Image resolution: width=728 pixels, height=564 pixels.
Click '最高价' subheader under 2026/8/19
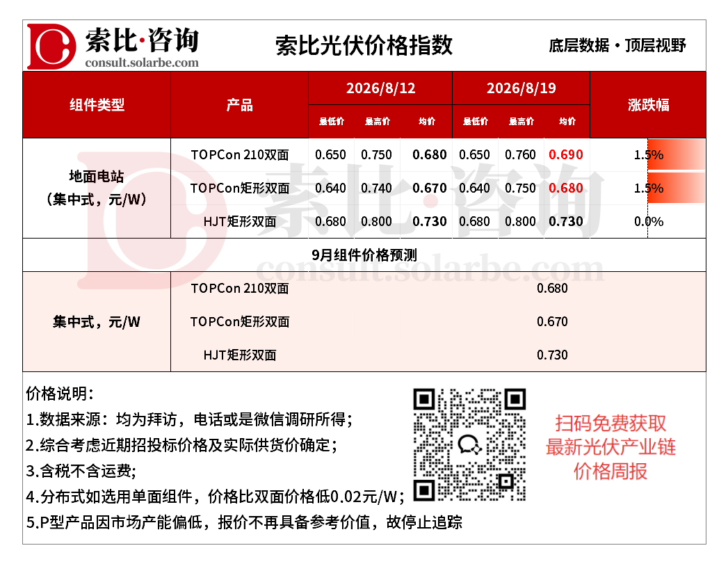point(521,122)
